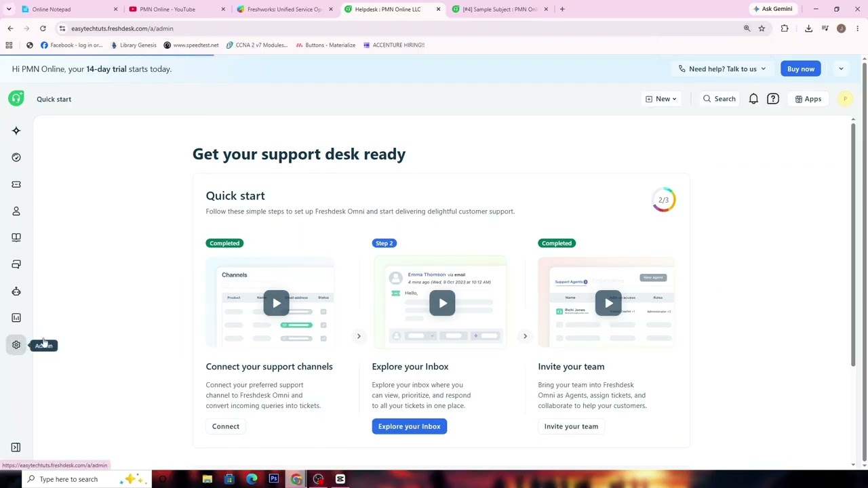Expand the sidebar using bottom panel icon

point(16,447)
